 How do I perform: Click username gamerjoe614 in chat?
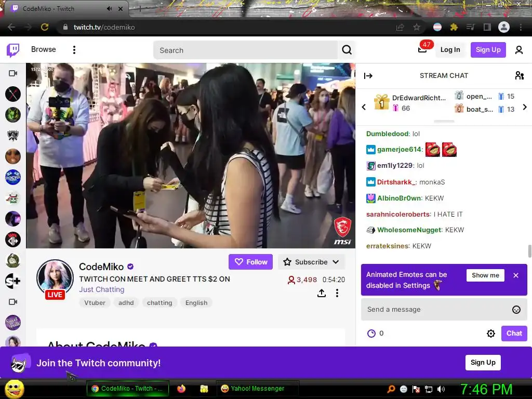coord(399,149)
